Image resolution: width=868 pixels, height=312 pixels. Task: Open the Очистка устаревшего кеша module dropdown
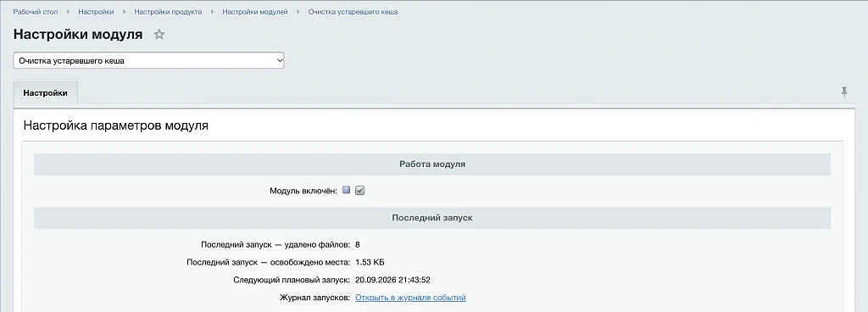tap(148, 61)
